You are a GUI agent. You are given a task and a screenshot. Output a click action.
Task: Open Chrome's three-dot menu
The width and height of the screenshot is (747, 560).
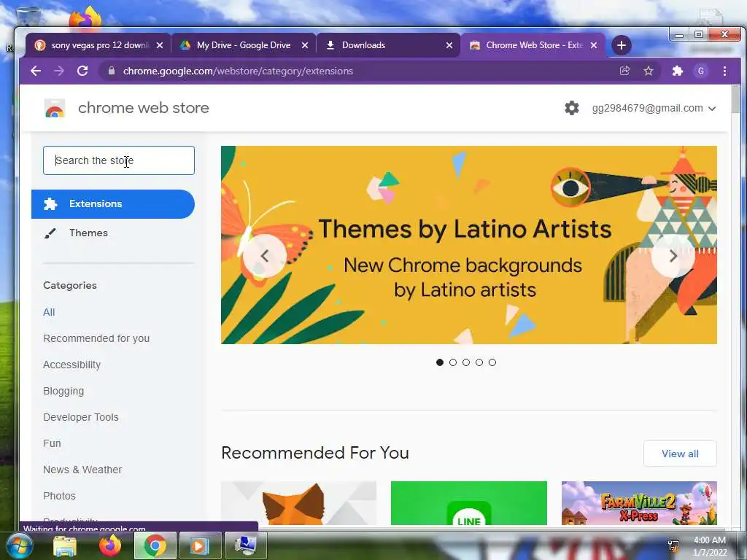[x=724, y=71]
